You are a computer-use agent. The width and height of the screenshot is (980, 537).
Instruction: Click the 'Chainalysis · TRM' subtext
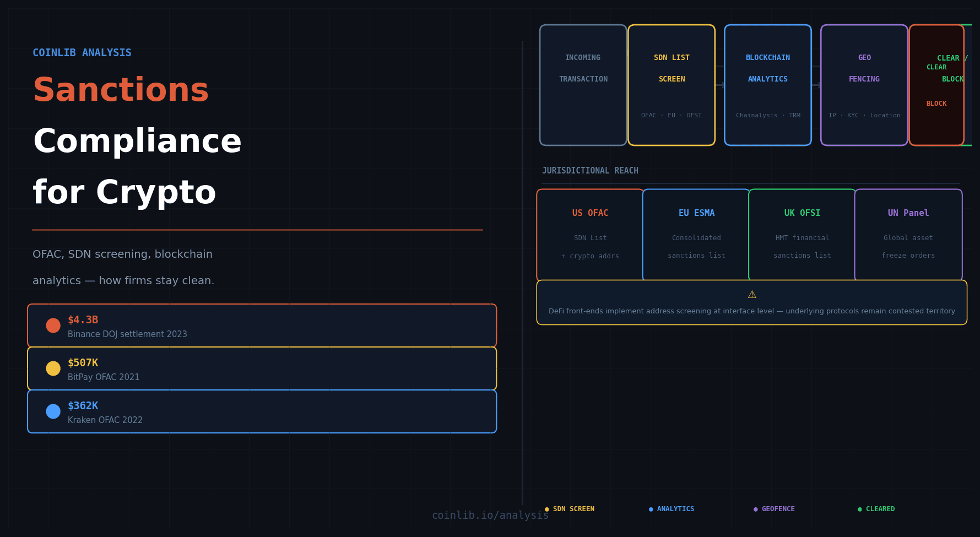(768, 116)
